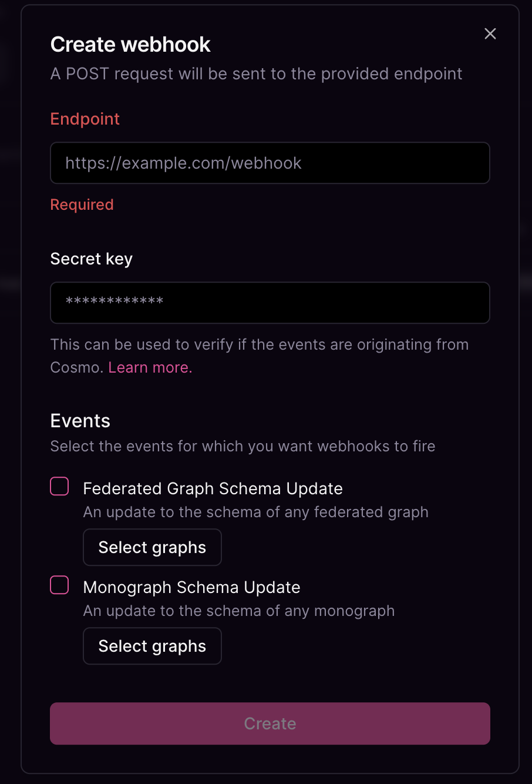Click the Secret key label

pos(91,259)
